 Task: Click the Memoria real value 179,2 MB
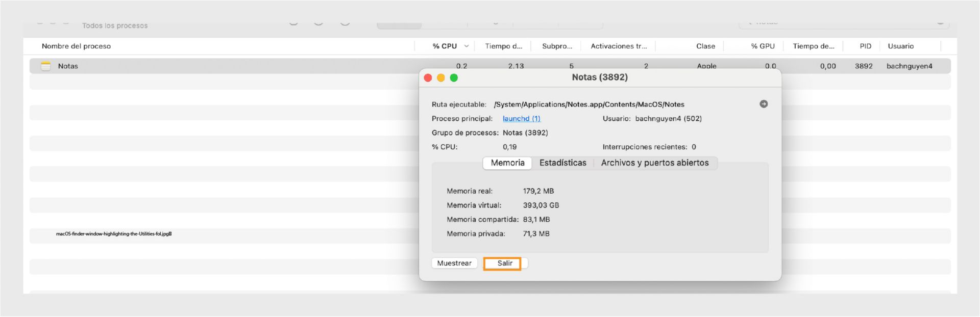coord(538,191)
